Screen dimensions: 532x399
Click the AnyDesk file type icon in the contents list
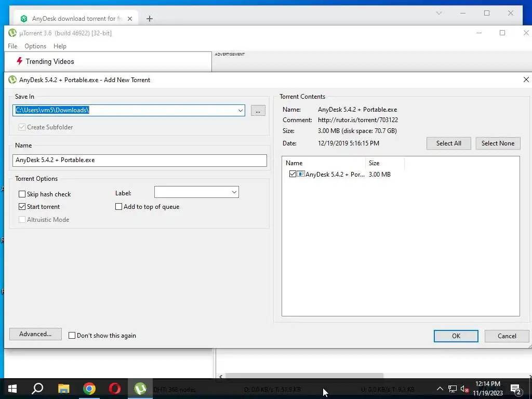[x=301, y=174]
